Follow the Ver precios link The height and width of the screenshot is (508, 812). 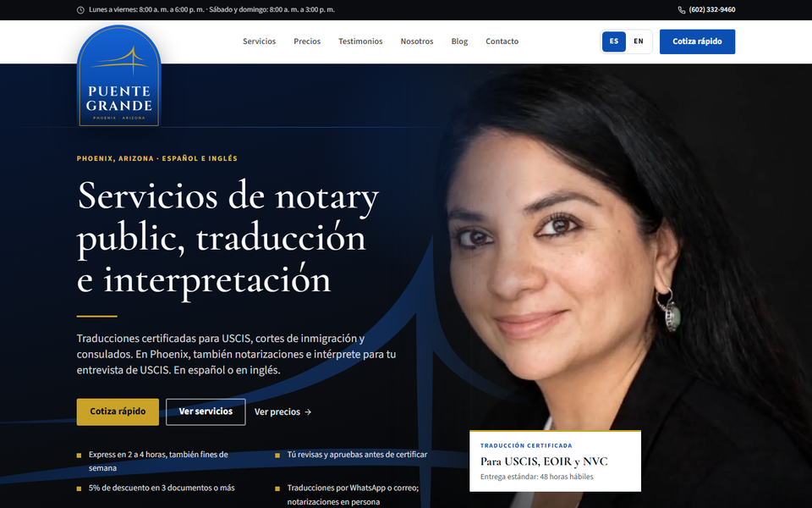coord(283,412)
